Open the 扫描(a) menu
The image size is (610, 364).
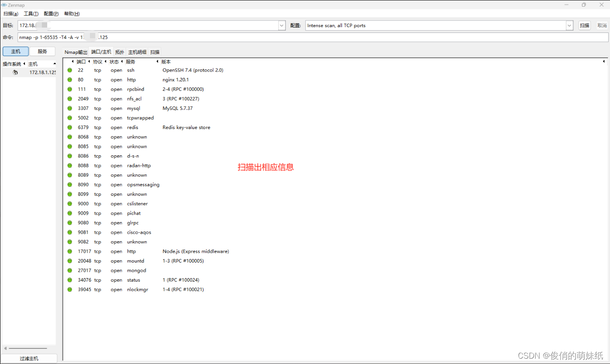point(11,14)
